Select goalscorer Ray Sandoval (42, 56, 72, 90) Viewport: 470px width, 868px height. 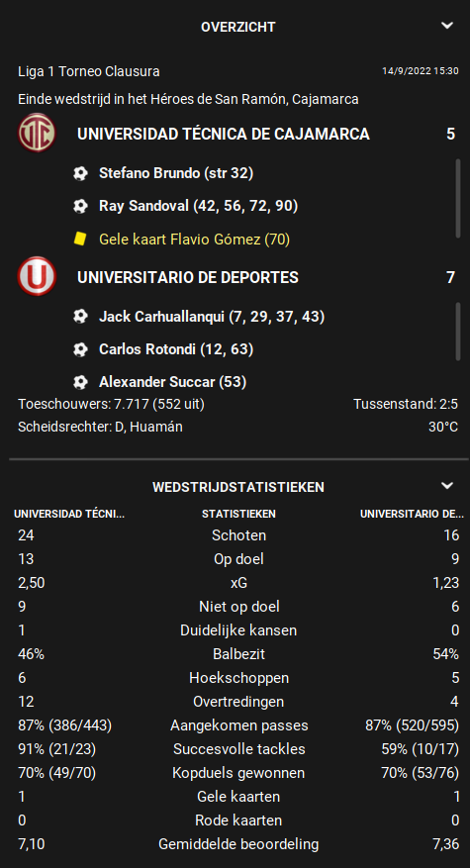coord(198,207)
